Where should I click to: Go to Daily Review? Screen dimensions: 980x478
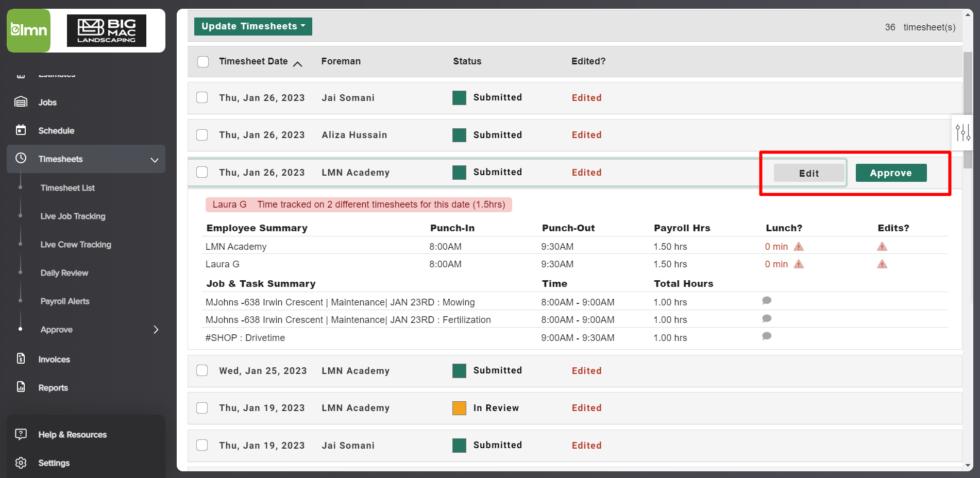pyautogui.click(x=64, y=273)
